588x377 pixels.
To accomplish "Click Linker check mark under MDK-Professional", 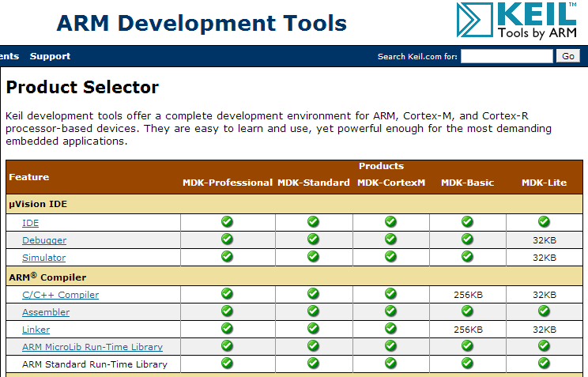I will 227,328.
